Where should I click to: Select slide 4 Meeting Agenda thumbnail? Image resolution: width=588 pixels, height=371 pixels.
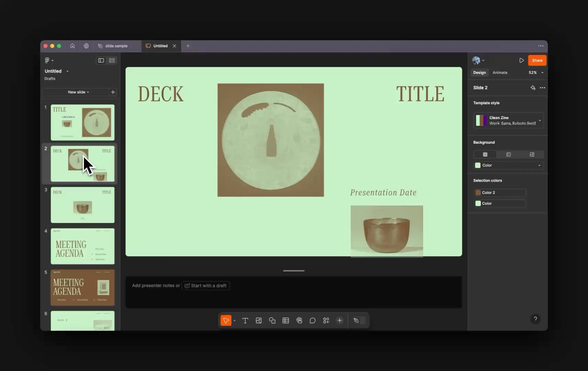82,246
